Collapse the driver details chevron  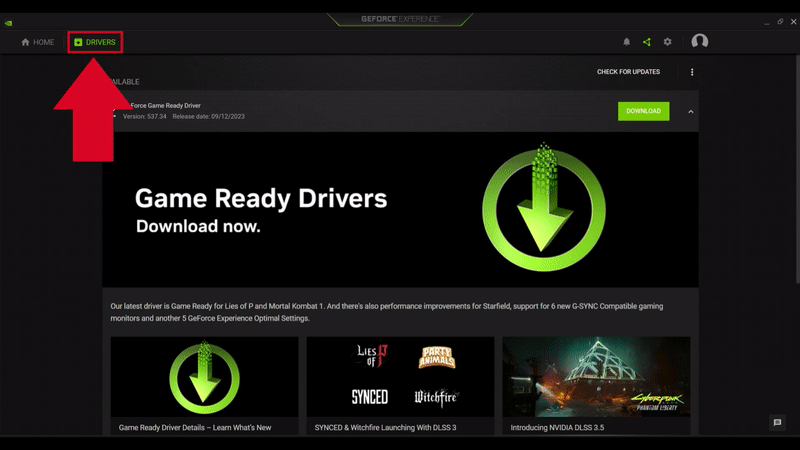(x=690, y=111)
